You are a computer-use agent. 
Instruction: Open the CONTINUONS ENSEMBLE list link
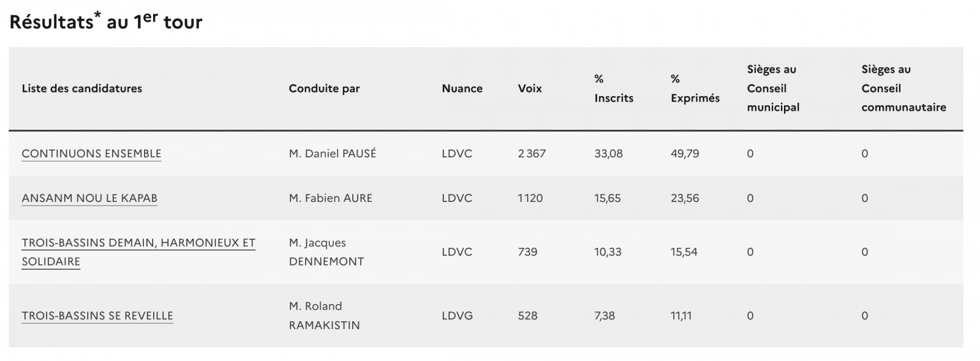click(91, 154)
